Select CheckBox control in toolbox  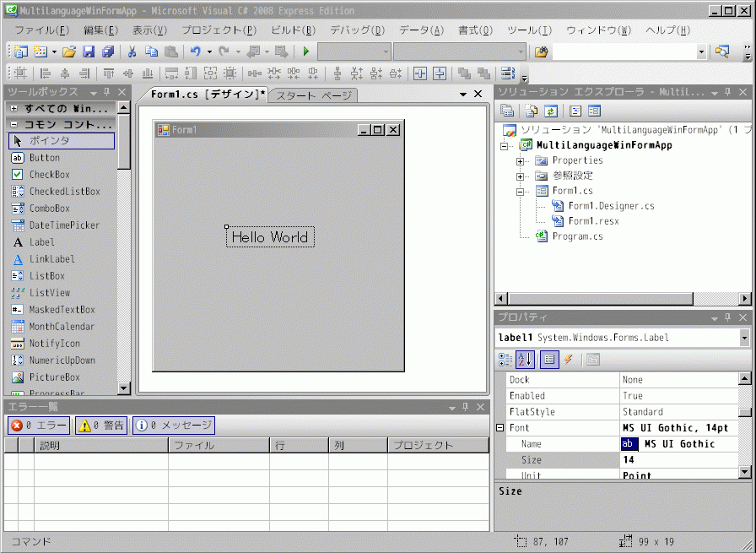coord(62,175)
